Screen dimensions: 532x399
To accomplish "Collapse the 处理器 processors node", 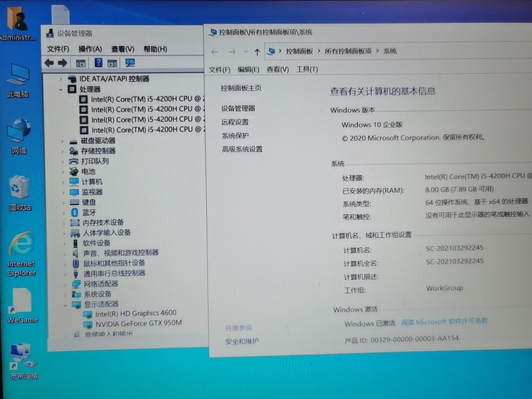I will point(61,90).
